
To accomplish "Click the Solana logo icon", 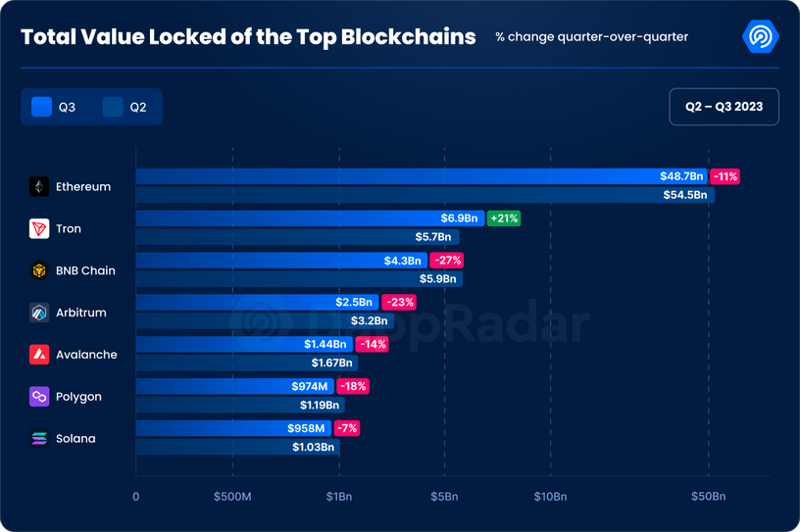I will (x=39, y=439).
